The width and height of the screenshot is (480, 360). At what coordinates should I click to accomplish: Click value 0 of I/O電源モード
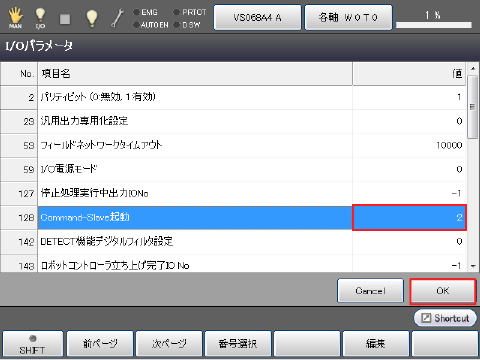coord(409,169)
